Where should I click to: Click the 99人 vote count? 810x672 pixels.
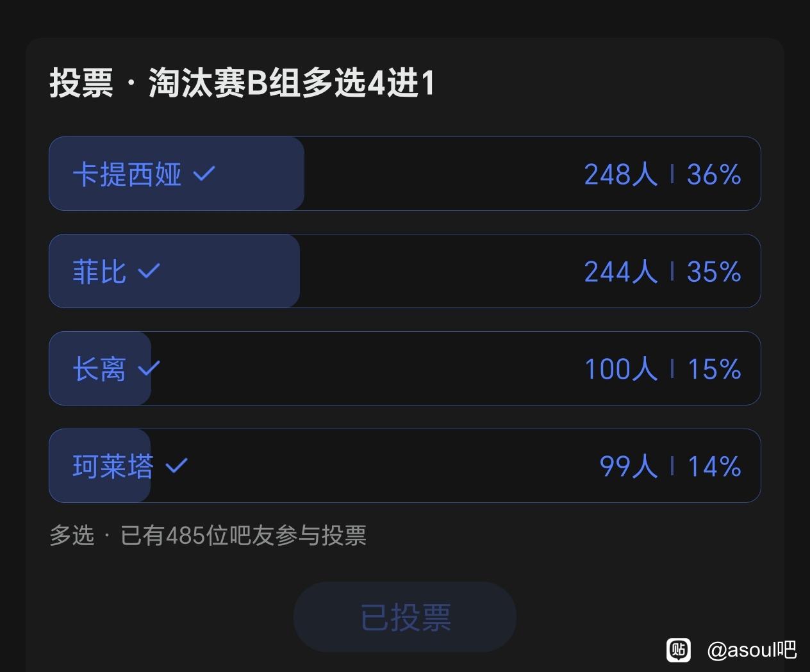[x=628, y=466]
